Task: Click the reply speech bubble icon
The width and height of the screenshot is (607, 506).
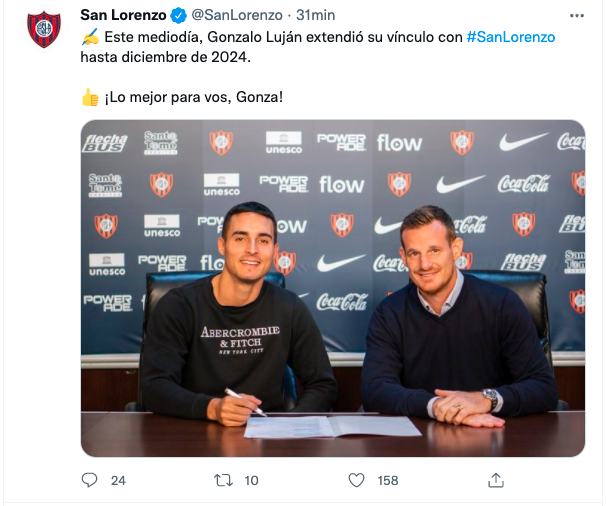Action: pos(89,480)
